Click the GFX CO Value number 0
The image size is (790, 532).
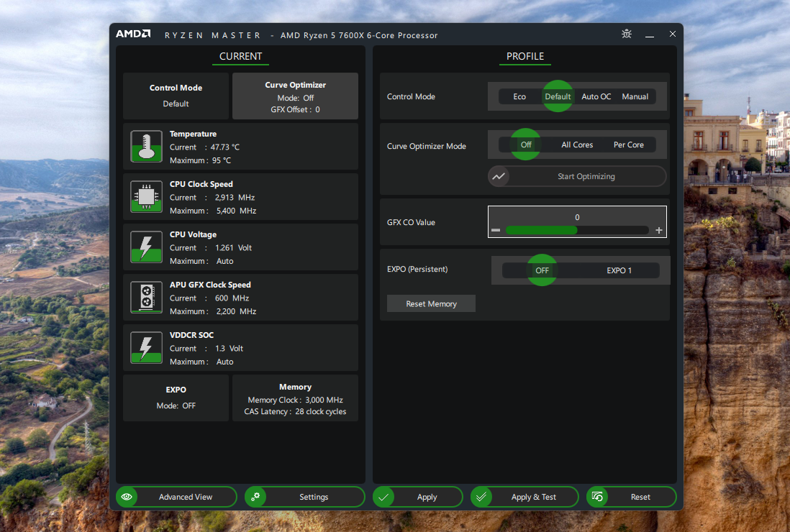577,217
